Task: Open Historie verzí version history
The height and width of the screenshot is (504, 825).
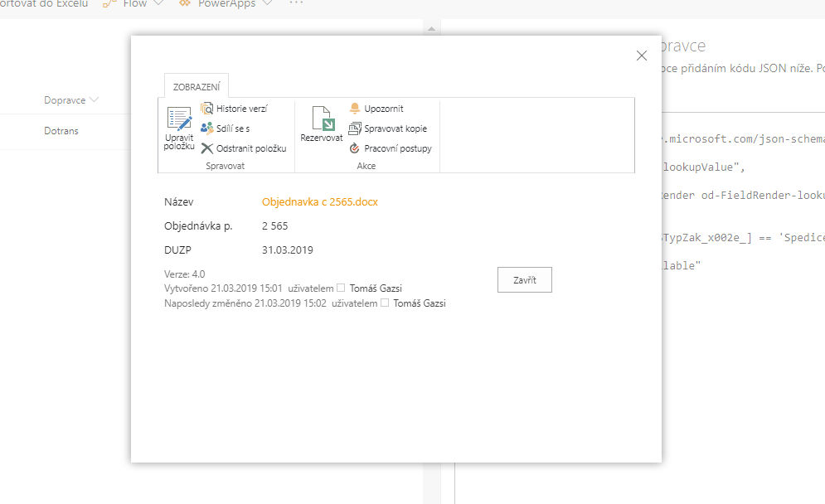Action: [x=234, y=109]
